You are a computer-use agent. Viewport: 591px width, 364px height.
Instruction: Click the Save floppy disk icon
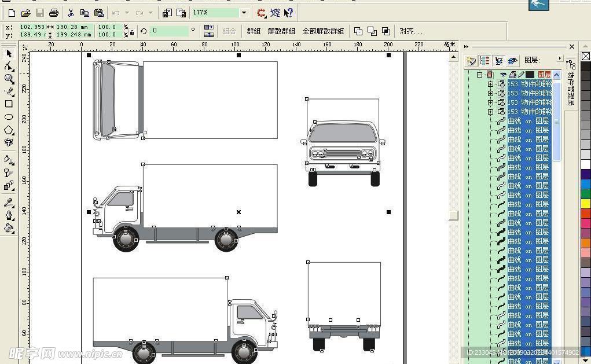point(39,13)
